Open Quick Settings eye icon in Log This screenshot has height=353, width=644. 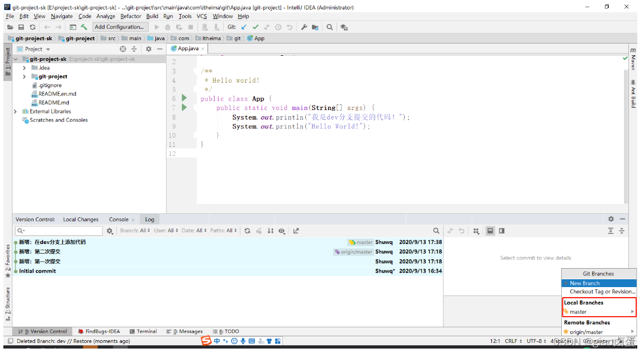pos(282,231)
